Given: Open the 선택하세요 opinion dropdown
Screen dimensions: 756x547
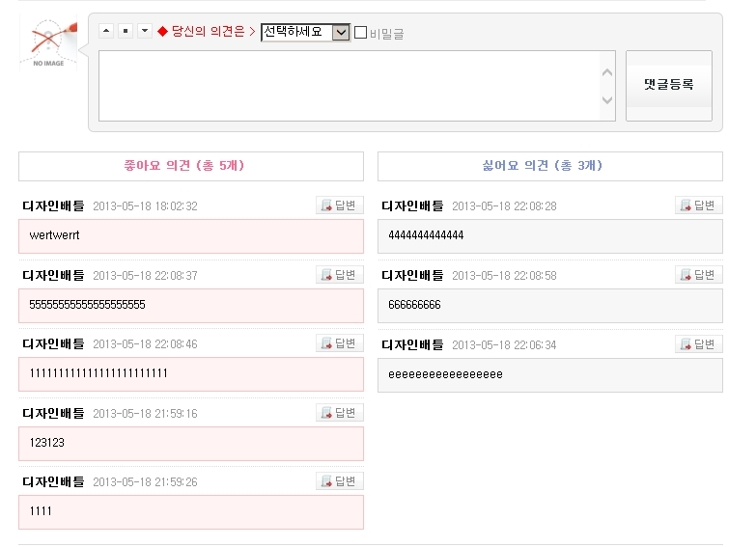Looking at the screenshot, I should pyautogui.click(x=305, y=32).
